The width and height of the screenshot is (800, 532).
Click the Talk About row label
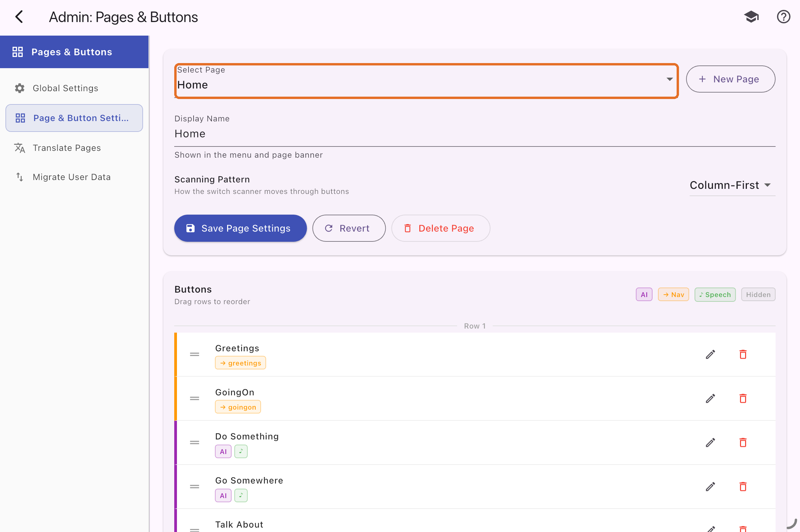[x=239, y=525]
